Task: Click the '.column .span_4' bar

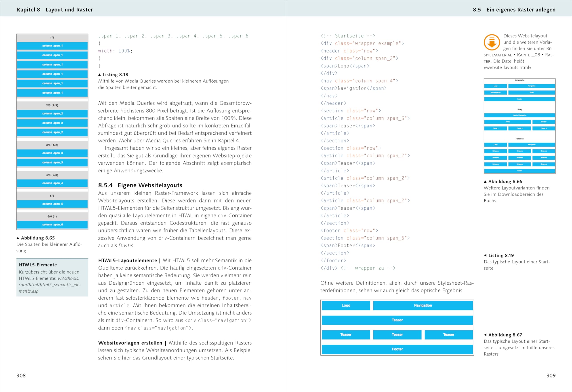Action: click(x=52, y=183)
